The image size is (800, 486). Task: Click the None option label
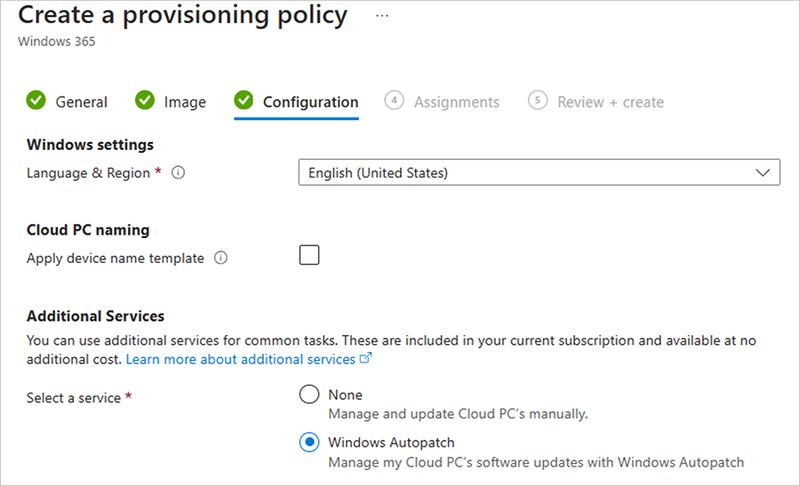(345, 395)
